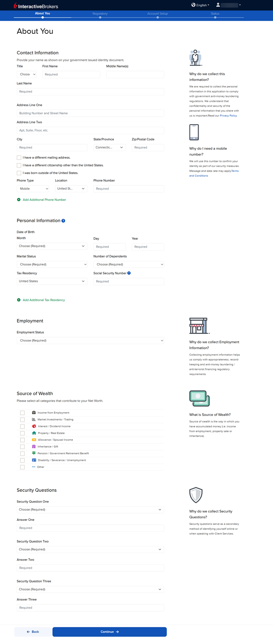
Task: Click the Answer One input field
Action: (90, 528)
